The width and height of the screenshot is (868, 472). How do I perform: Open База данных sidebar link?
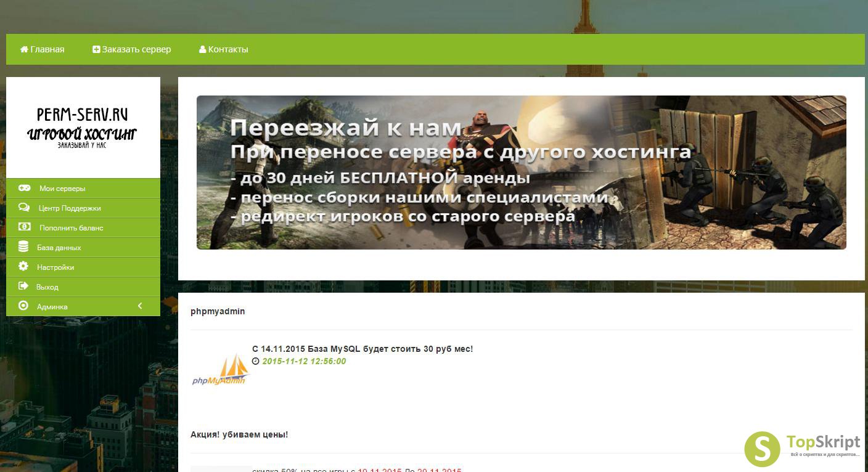(x=83, y=247)
